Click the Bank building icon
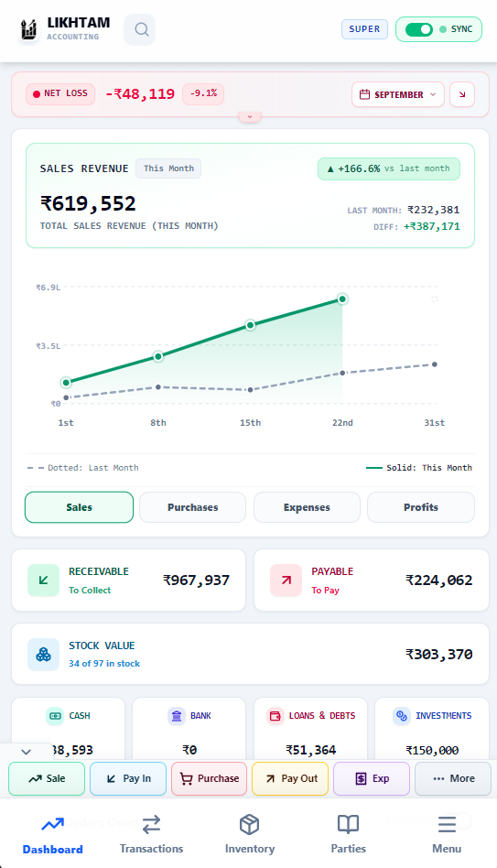 click(177, 716)
